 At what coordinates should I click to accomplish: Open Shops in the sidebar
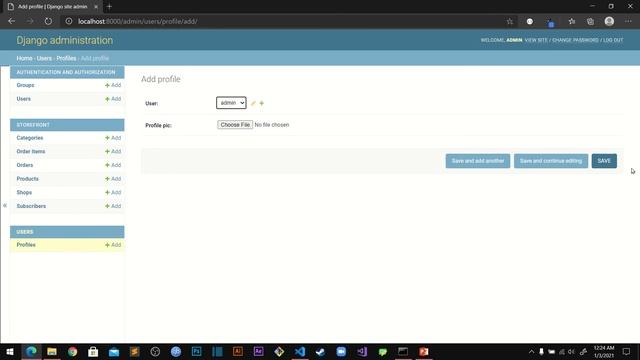coord(24,192)
